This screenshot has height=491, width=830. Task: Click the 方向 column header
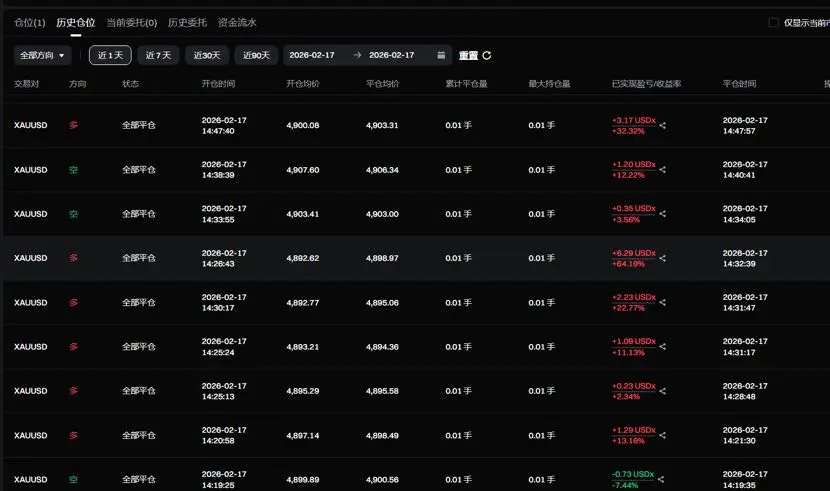[x=77, y=84]
